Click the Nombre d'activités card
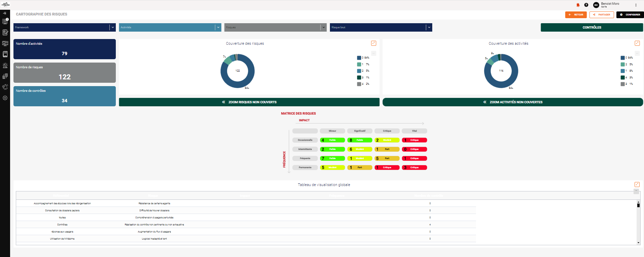 [65, 49]
